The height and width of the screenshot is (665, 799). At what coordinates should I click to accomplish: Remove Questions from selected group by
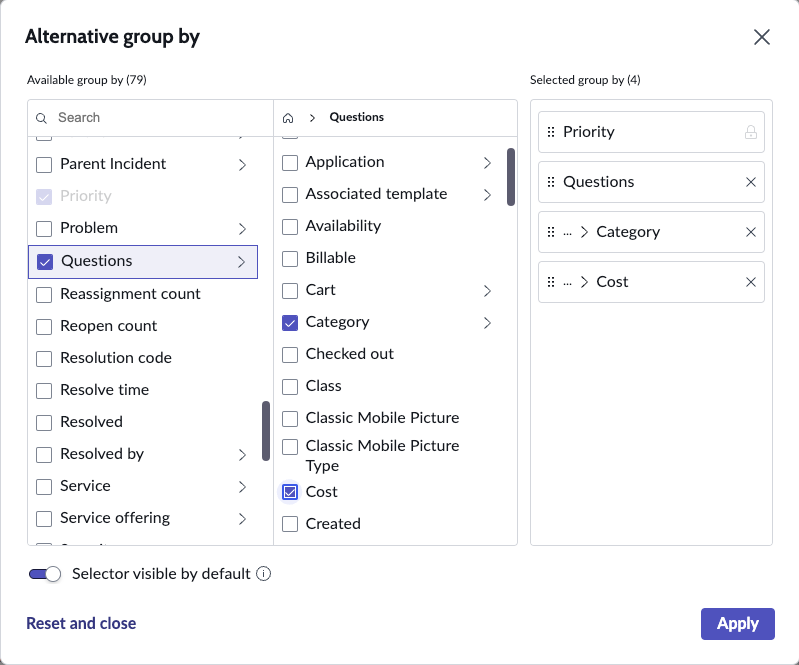(x=751, y=182)
